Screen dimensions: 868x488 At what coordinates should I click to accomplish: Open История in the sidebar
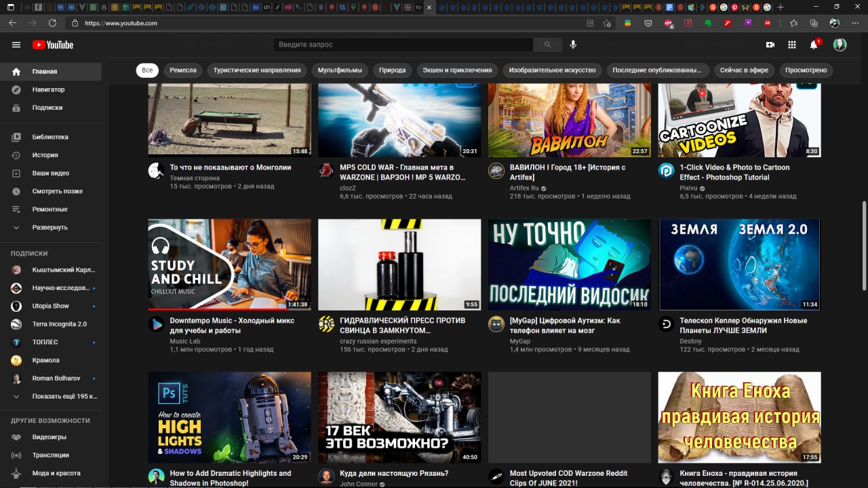(51, 155)
